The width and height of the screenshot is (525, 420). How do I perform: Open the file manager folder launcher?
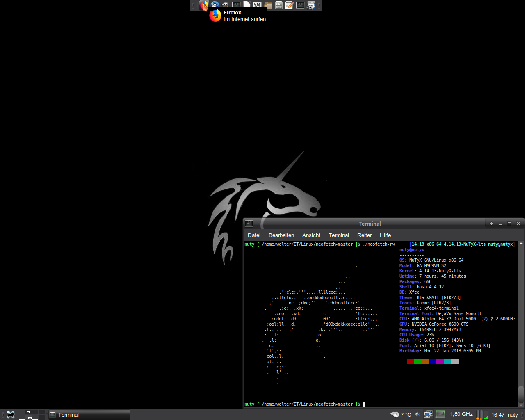click(268, 5)
